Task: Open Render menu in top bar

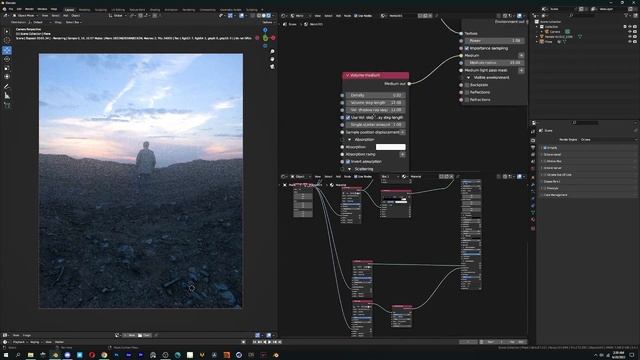Action: click(x=29, y=9)
